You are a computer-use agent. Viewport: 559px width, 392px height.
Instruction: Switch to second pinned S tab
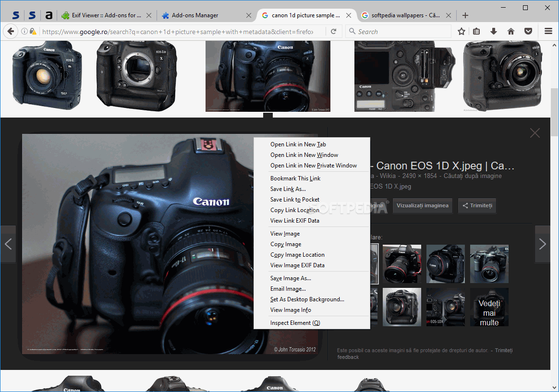[x=32, y=15]
